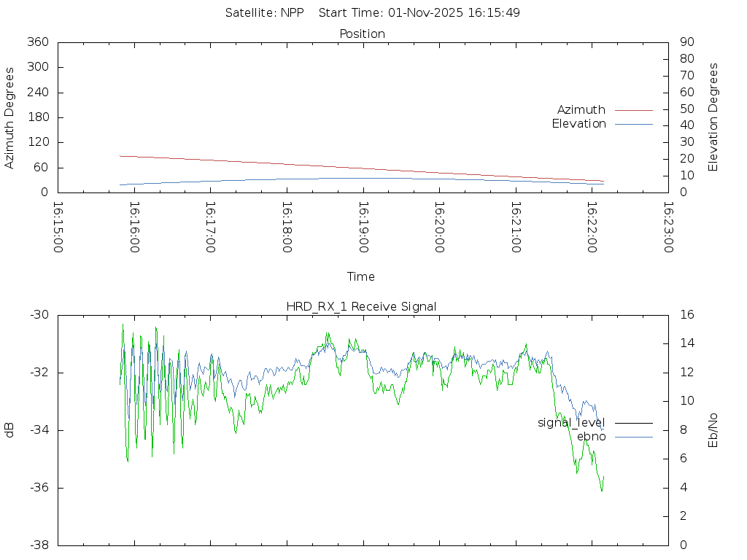Pick the 16:22:00 time tick label

592,227
